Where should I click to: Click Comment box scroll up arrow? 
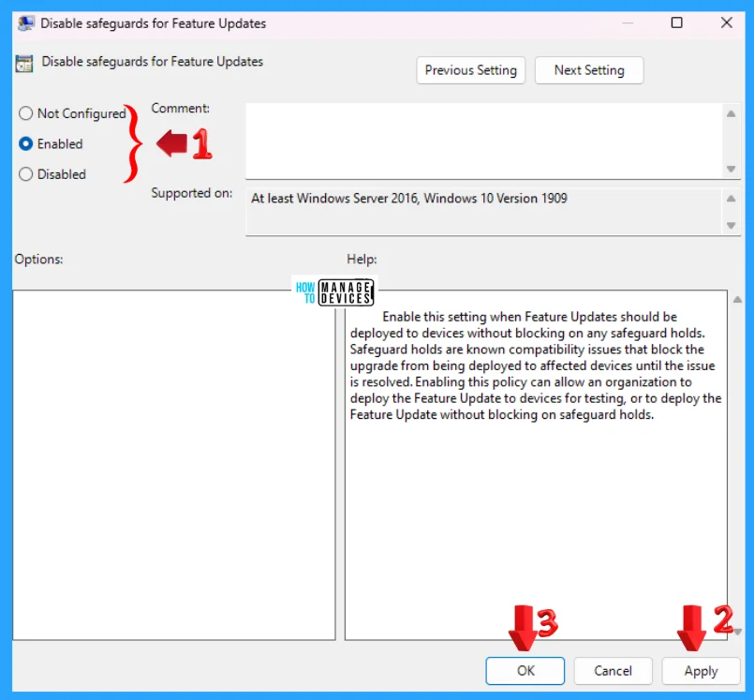coord(731,114)
